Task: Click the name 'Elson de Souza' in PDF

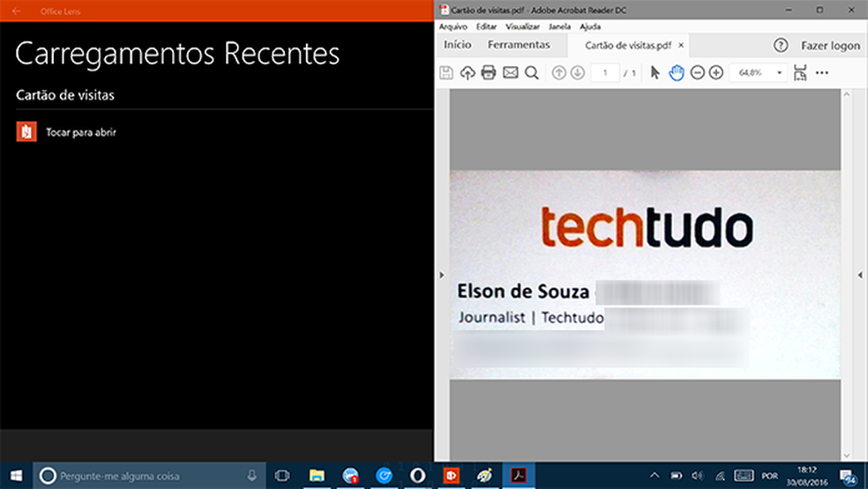Action: point(522,291)
